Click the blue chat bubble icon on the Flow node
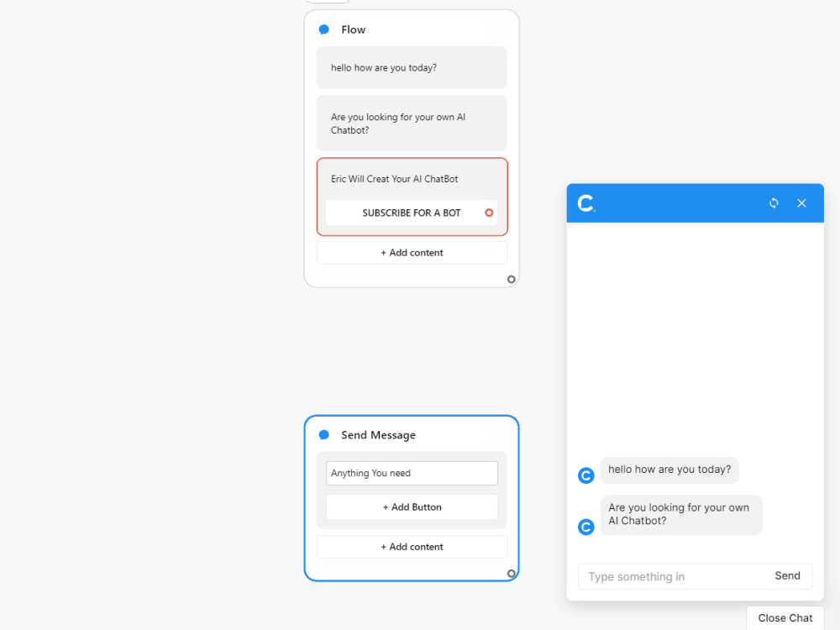Image resolution: width=840 pixels, height=630 pixels. [x=324, y=29]
